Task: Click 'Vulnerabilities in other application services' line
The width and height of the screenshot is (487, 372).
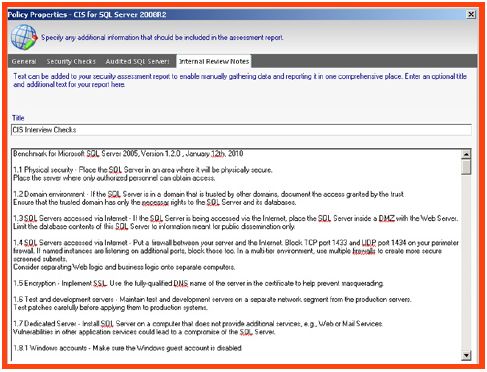Action: click(144, 332)
